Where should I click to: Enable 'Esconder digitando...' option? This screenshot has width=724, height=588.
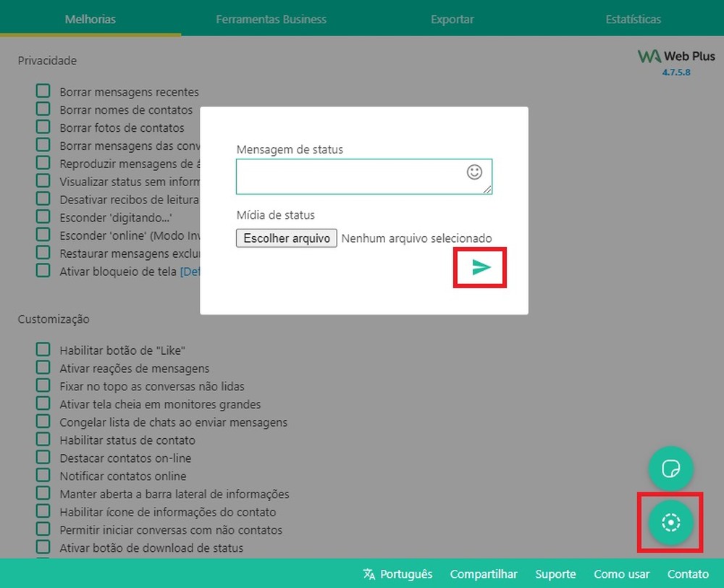(x=43, y=217)
